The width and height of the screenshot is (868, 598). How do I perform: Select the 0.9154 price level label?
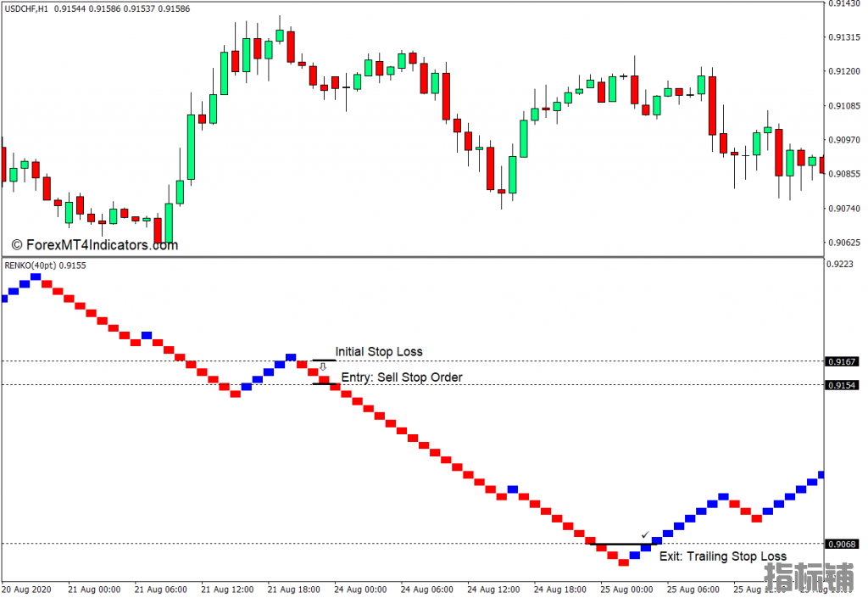click(x=842, y=385)
